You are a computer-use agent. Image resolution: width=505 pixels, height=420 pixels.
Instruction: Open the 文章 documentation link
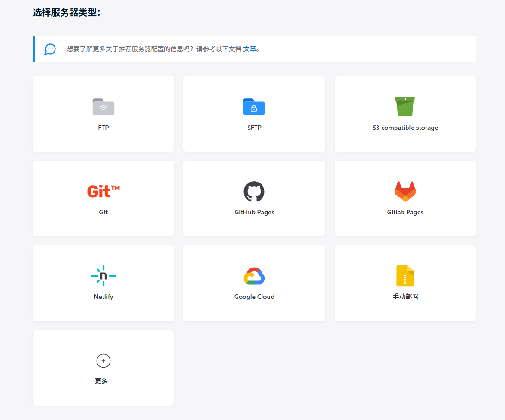249,49
